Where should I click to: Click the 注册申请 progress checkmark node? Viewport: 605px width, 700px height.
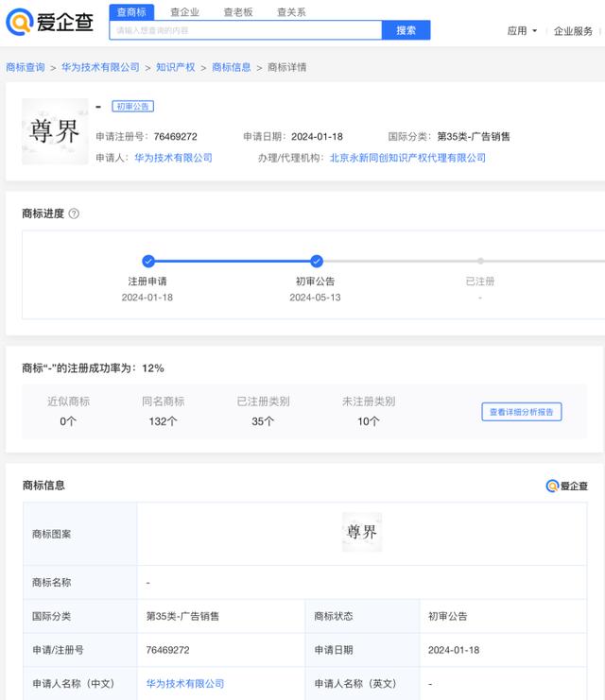148,261
